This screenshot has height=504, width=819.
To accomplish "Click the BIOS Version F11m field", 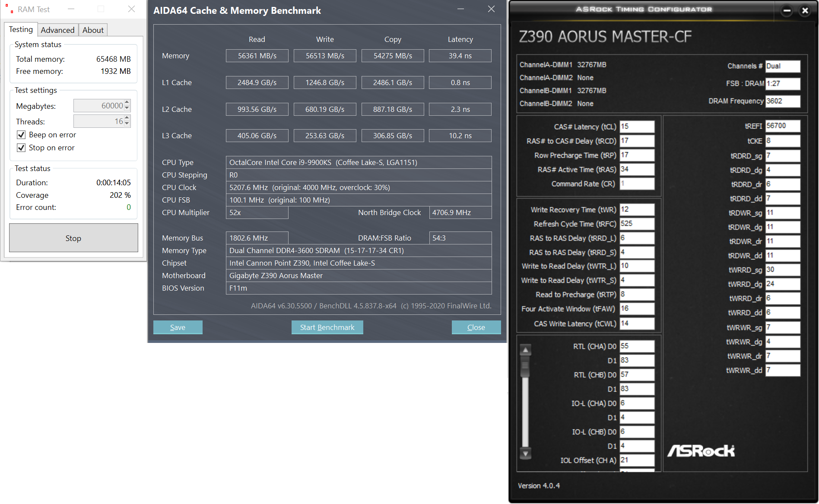I will pyautogui.click(x=359, y=288).
